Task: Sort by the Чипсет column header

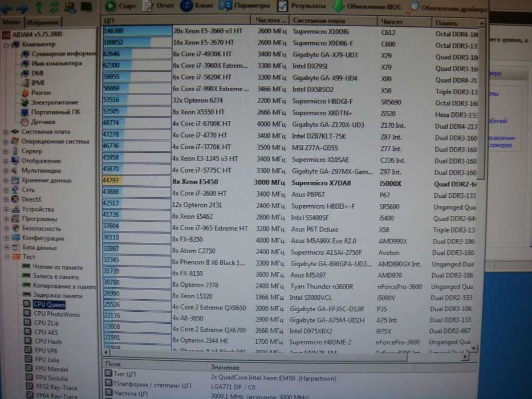Action: coord(404,22)
